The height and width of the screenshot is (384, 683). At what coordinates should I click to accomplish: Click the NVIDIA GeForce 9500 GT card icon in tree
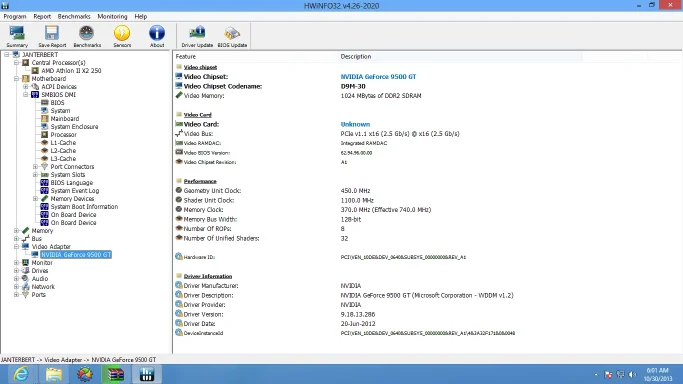35,255
